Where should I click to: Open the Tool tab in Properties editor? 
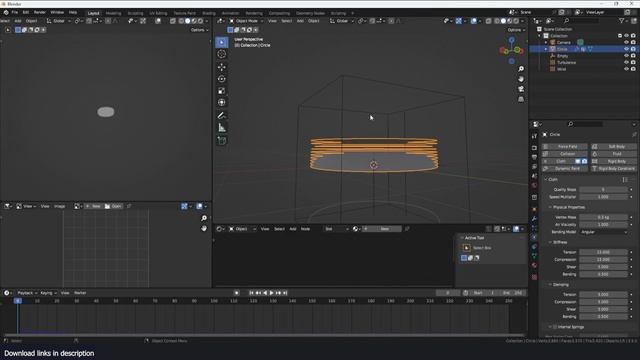[x=534, y=136]
